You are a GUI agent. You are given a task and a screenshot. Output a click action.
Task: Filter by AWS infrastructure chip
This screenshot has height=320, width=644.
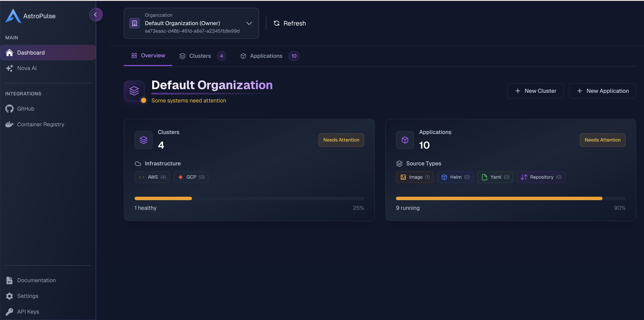click(x=152, y=177)
